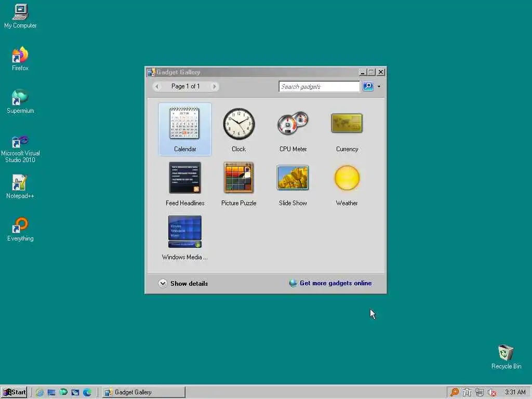The height and width of the screenshot is (399, 532).
Task: Select Microsoft Visual Studio 2010 shortcut
Action: (x=20, y=149)
